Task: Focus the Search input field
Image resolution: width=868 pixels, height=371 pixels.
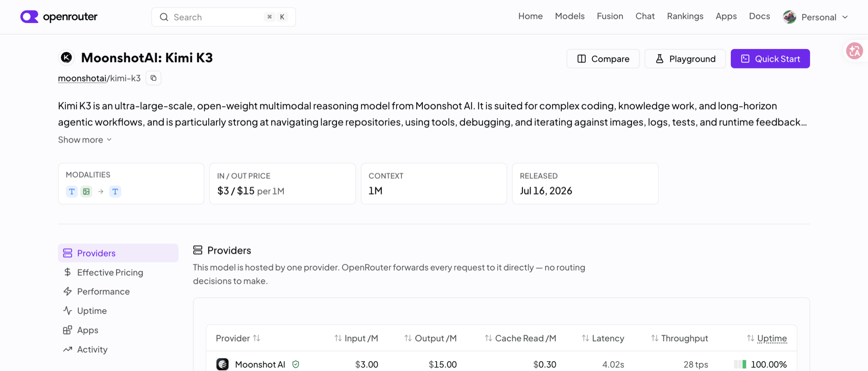Action: click(224, 17)
